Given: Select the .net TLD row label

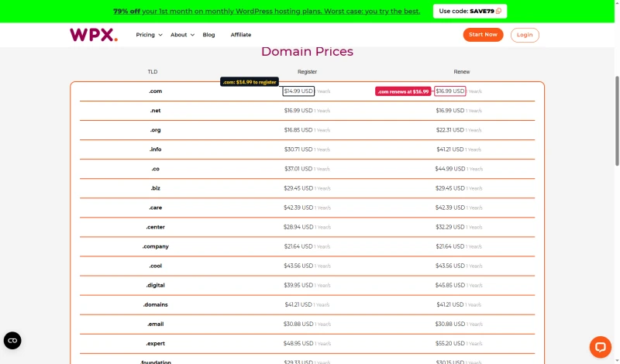Looking at the screenshot, I should [156, 111].
